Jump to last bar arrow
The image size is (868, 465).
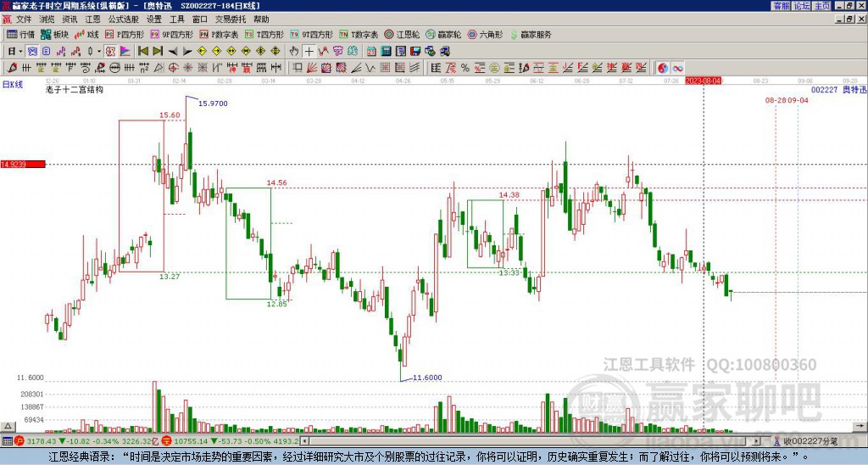pyautogui.click(x=158, y=52)
